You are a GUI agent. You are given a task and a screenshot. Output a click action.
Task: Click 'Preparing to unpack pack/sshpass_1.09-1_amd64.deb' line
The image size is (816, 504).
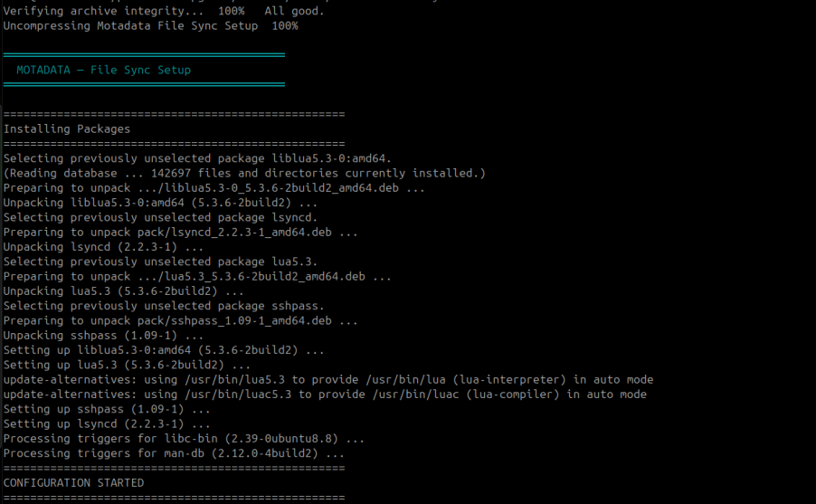point(181,320)
